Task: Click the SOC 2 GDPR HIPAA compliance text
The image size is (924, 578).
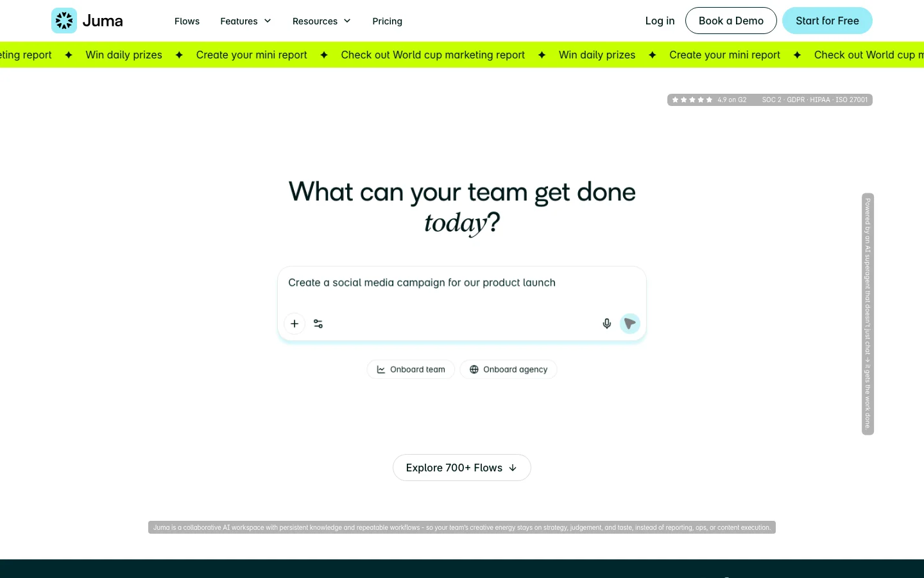Action: (x=815, y=100)
